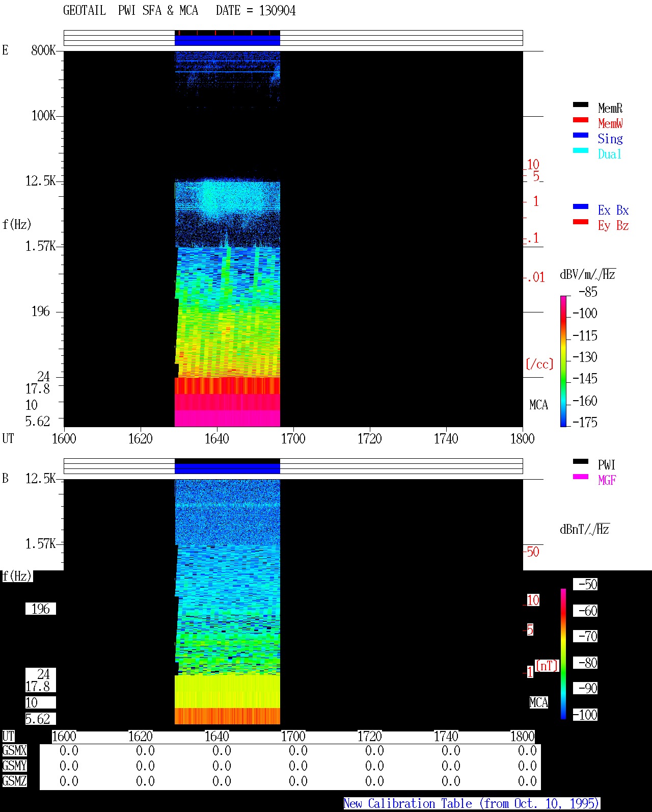Viewport: 652px width, 812px height.
Task: Click the DATE = 130904 text
Action: coord(256,11)
